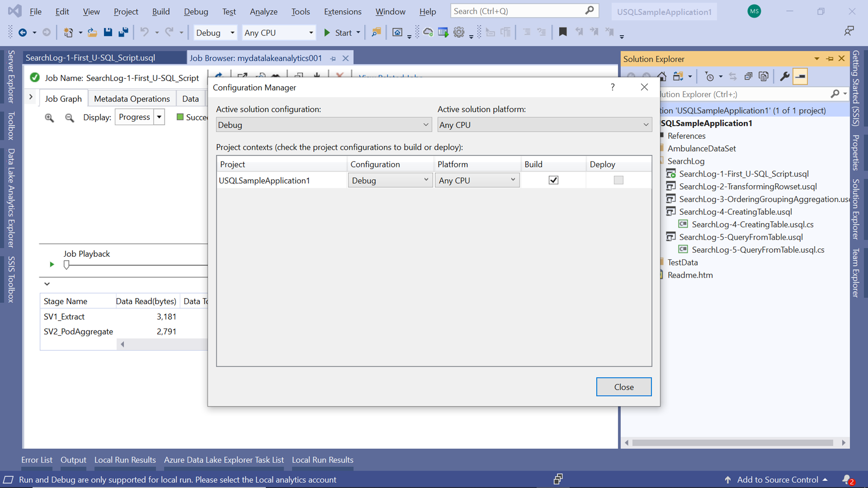This screenshot has height=488, width=868.
Task: Click Add to Source Control
Action: coord(777,479)
